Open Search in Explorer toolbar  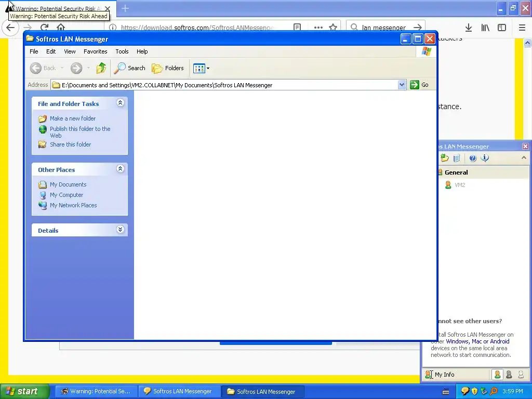(129, 68)
